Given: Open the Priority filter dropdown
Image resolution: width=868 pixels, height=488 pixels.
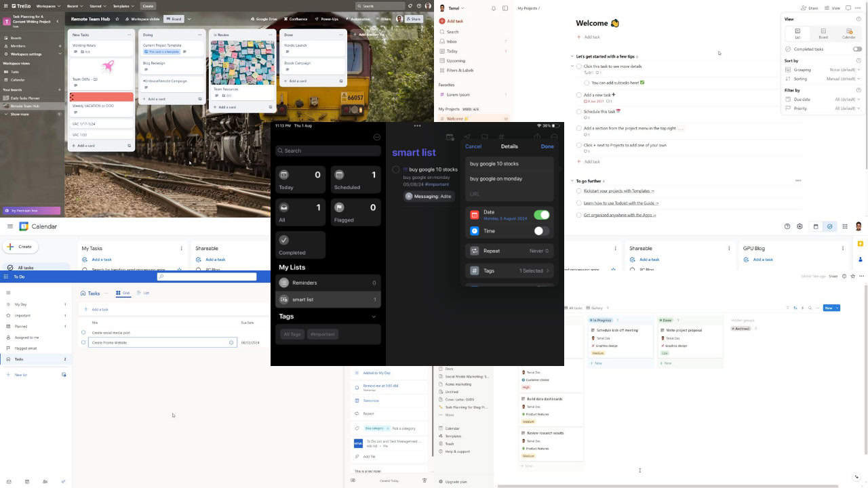Looking at the screenshot, I should click(x=849, y=108).
